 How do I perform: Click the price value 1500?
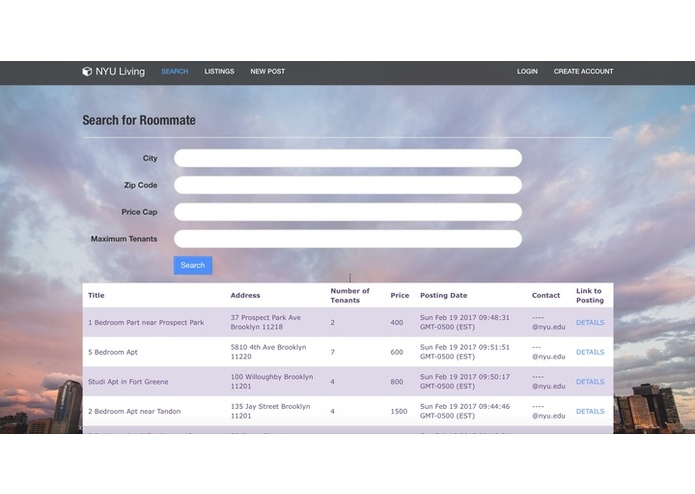399,412
